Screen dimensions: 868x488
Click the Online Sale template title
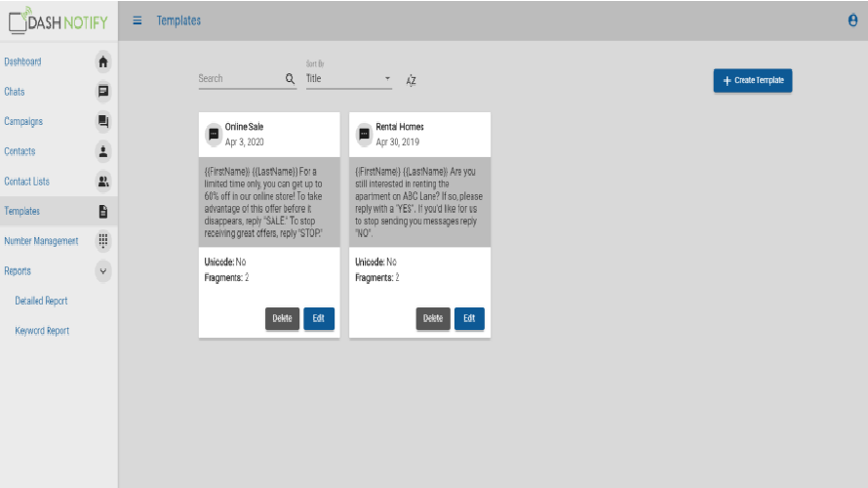click(244, 127)
